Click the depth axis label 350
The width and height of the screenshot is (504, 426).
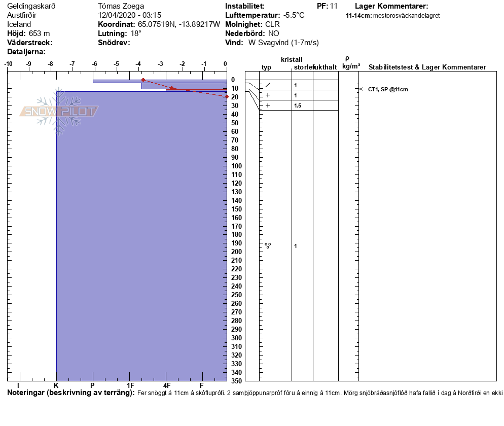(237, 381)
